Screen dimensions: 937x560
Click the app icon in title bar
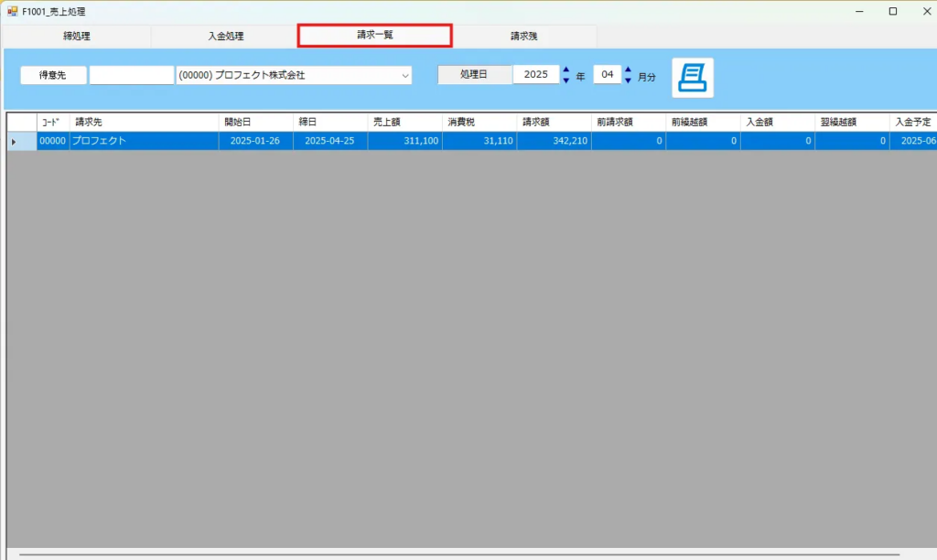tap(12, 11)
